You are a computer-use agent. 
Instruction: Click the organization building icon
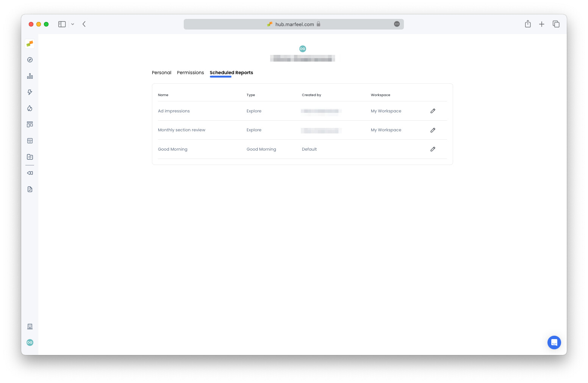tap(30, 326)
